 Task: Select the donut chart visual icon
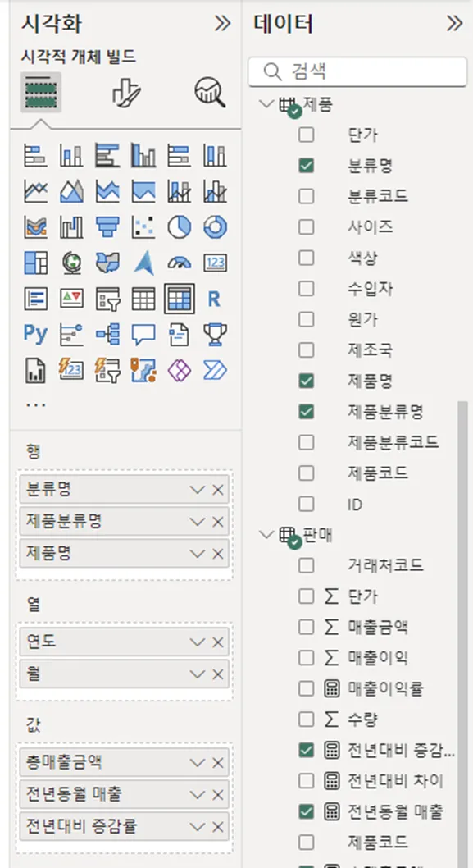tap(215, 227)
